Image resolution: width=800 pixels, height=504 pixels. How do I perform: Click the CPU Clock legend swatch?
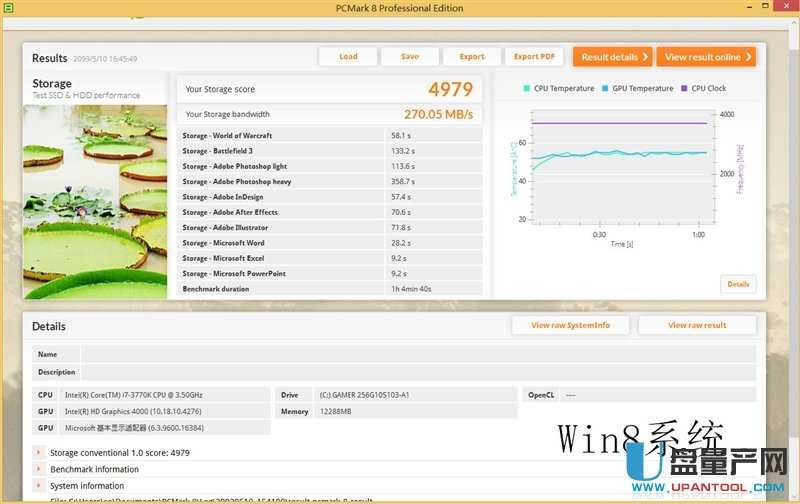(684, 89)
